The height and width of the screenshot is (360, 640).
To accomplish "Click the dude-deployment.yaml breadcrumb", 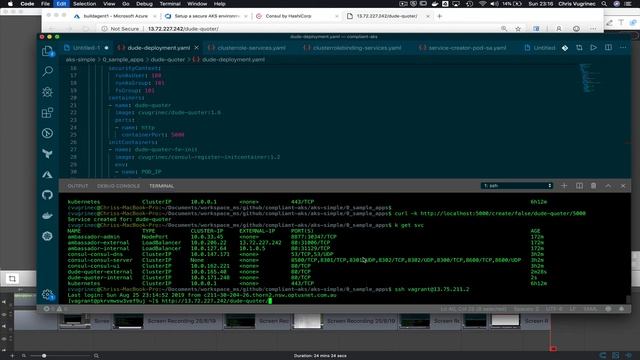I will pos(233,60).
